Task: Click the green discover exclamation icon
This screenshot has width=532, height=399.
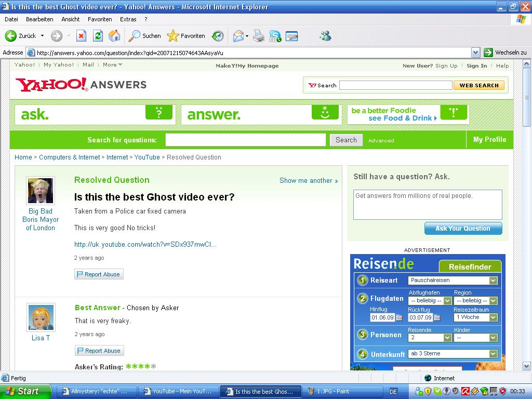Action: (x=454, y=112)
